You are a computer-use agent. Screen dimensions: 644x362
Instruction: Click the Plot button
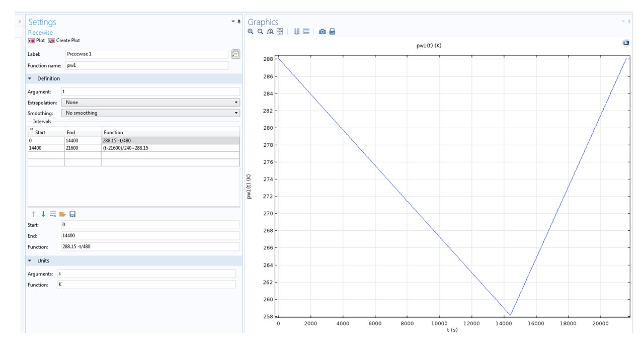[37, 40]
